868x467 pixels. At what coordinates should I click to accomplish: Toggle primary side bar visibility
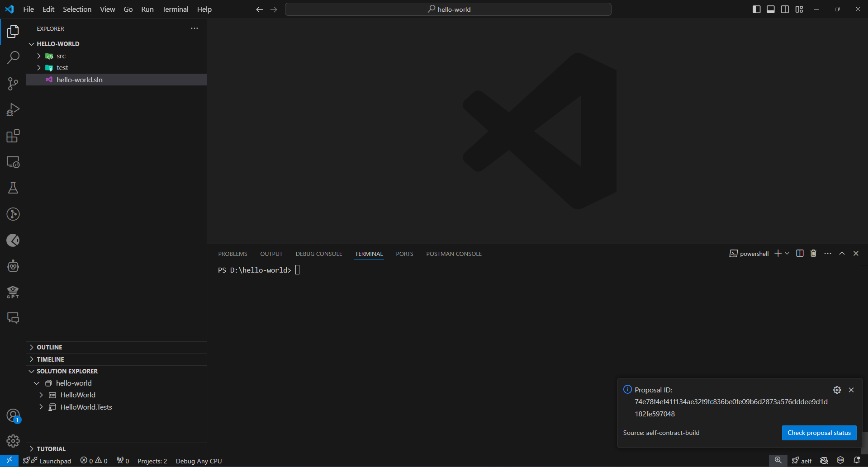(757, 9)
